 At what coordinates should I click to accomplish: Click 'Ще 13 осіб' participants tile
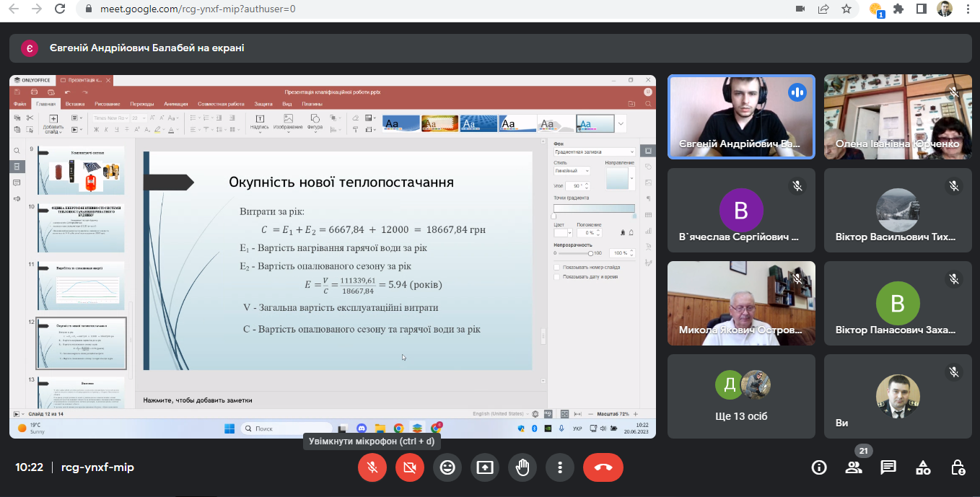[x=741, y=396]
